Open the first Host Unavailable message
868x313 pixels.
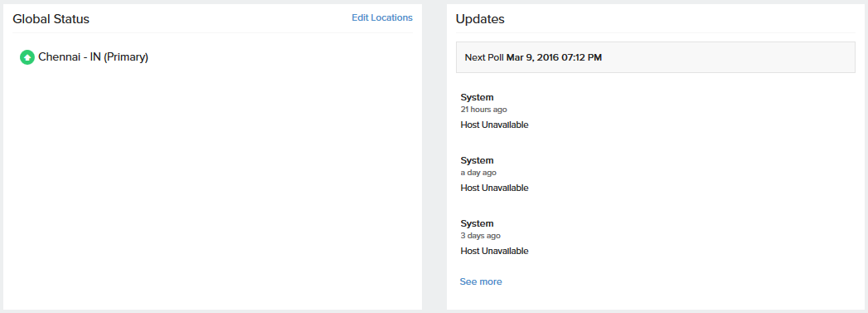click(x=494, y=125)
